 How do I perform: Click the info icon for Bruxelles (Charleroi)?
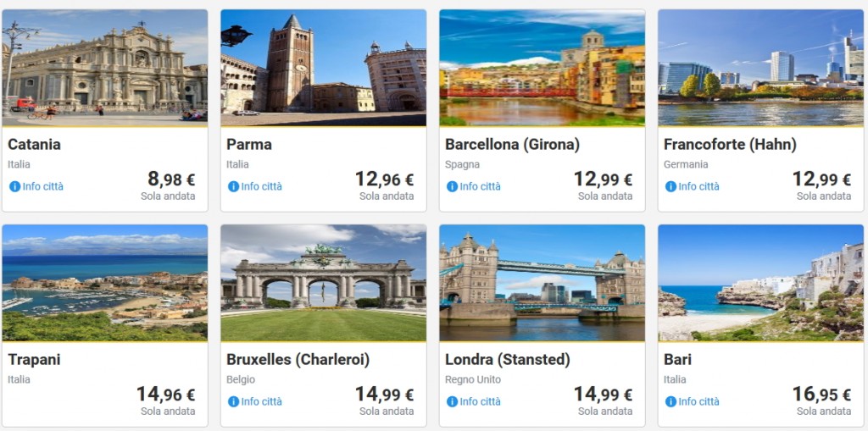(233, 401)
